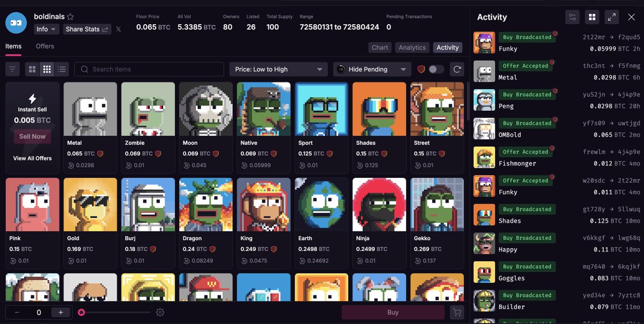Increase sweep count with plus button
This screenshot has height=324, width=644.
point(61,312)
